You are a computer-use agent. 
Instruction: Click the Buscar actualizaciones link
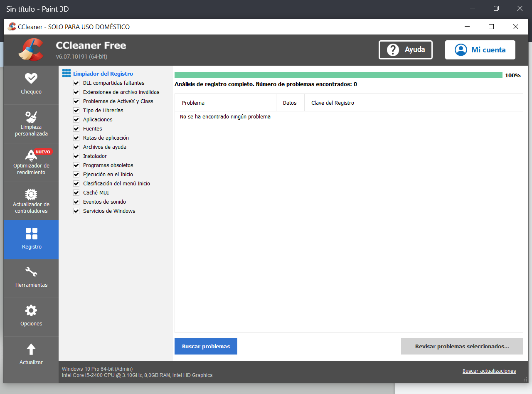point(489,371)
